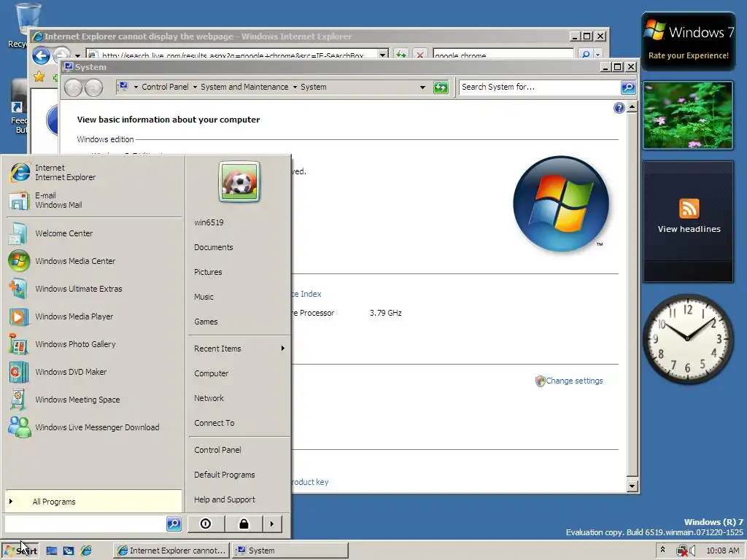The height and width of the screenshot is (560, 747).
Task: Click Favorites star in Internet Explorer
Action: pos(39,76)
